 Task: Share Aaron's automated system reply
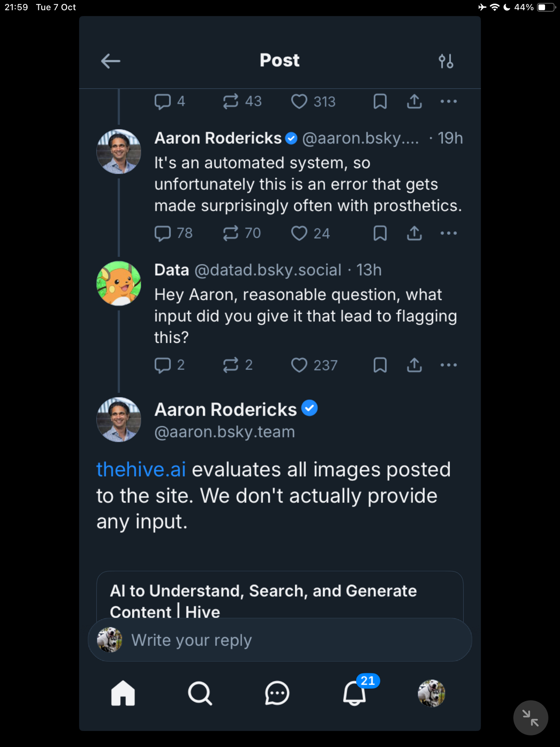[x=414, y=233]
